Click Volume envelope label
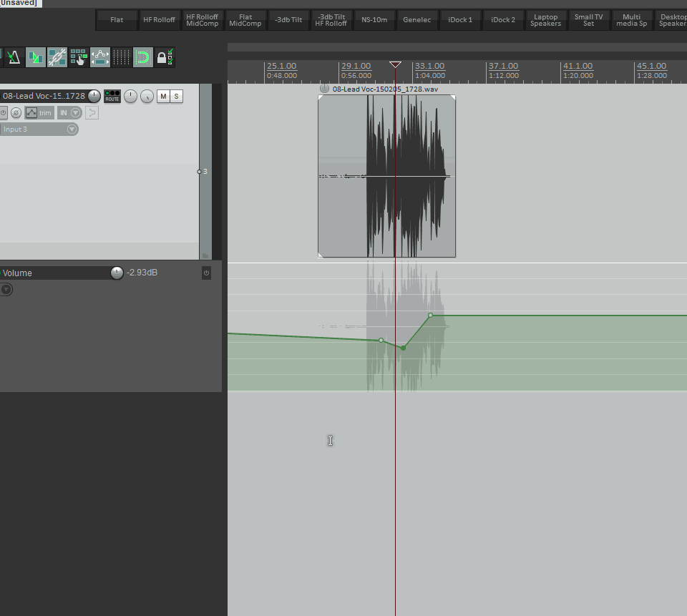This screenshot has height=616, width=687. (17, 273)
